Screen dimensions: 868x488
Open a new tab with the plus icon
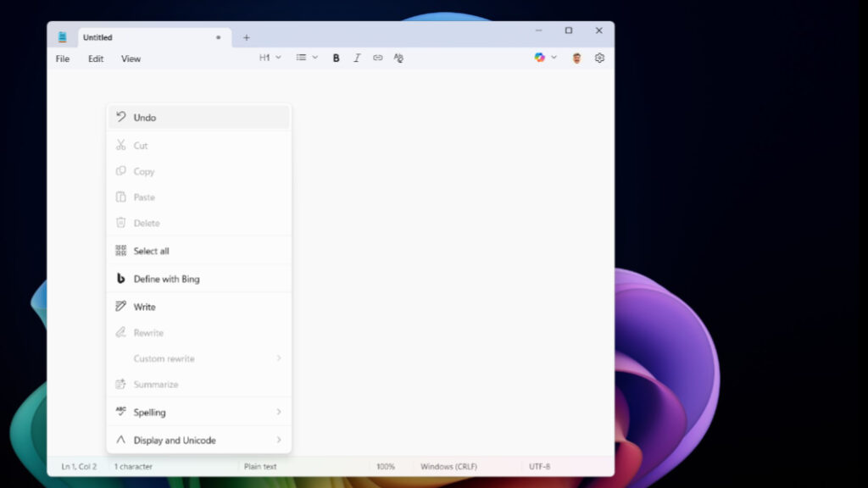coord(246,37)
